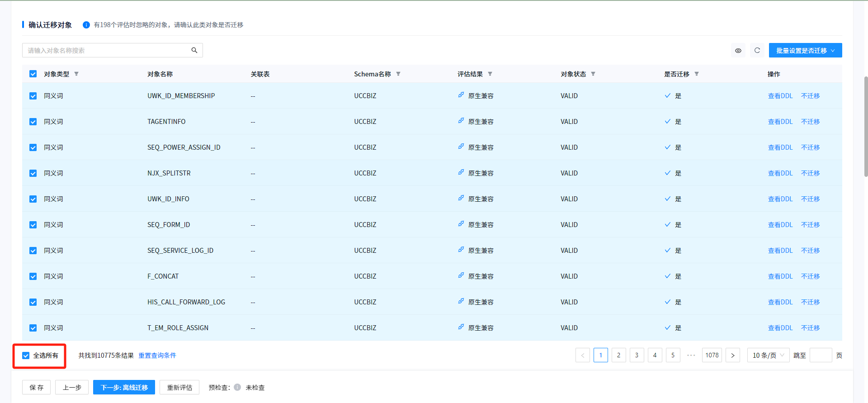The width and height of the screenshot is (868, 403).
Task: Open the 对象状态 column filter icon
Action: 593,74
